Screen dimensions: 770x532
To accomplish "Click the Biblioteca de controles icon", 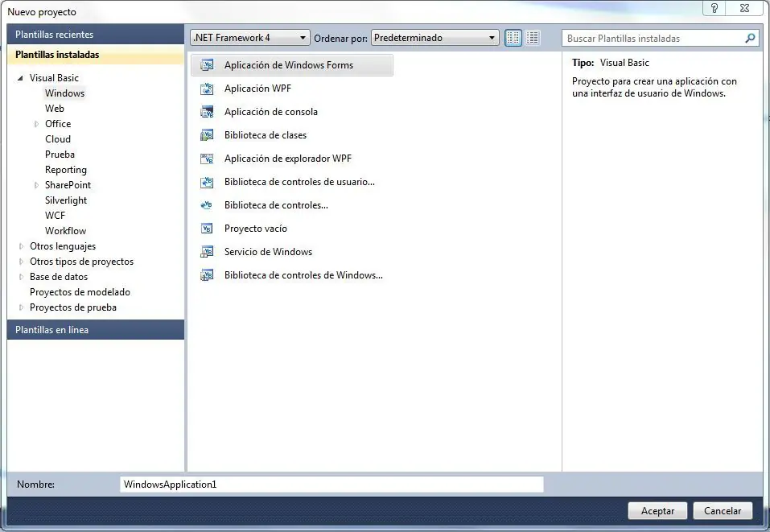I will (208, 205).
